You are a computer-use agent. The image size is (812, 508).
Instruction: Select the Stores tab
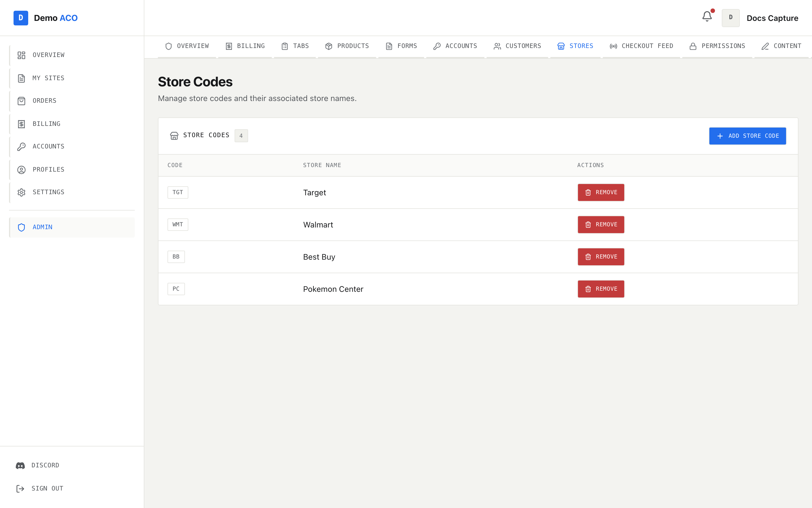pos(575,46)
